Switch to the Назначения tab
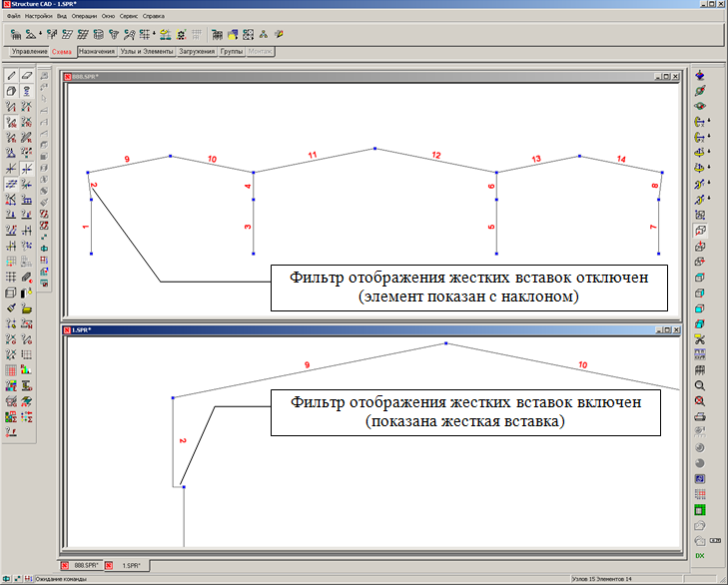This screenshot has width=728, height=585. (96, 50)
